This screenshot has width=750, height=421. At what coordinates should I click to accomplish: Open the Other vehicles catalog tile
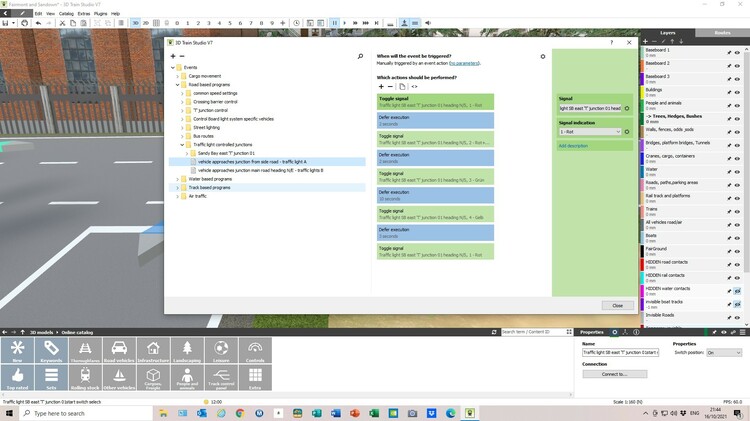119,377
